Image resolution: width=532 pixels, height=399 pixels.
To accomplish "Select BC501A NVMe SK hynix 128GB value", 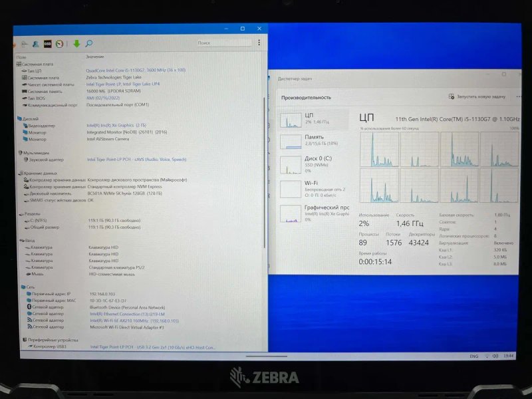I will click(x=125, y=194).
